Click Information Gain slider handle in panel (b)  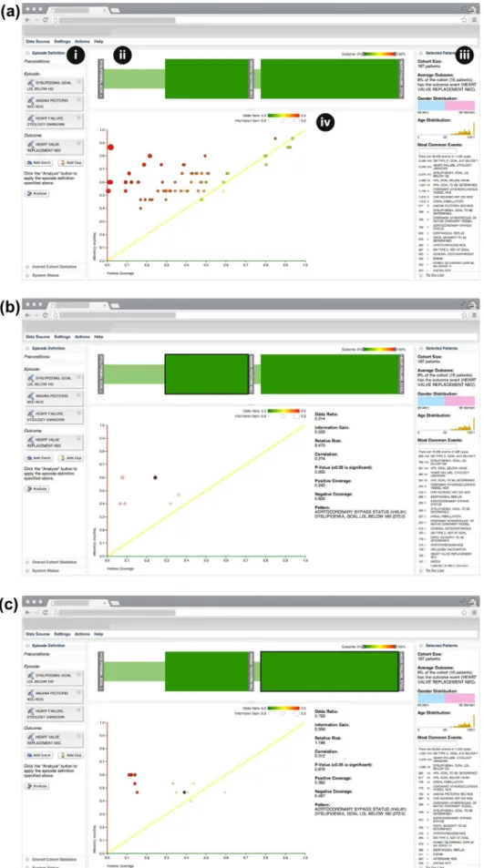(283, 415)
